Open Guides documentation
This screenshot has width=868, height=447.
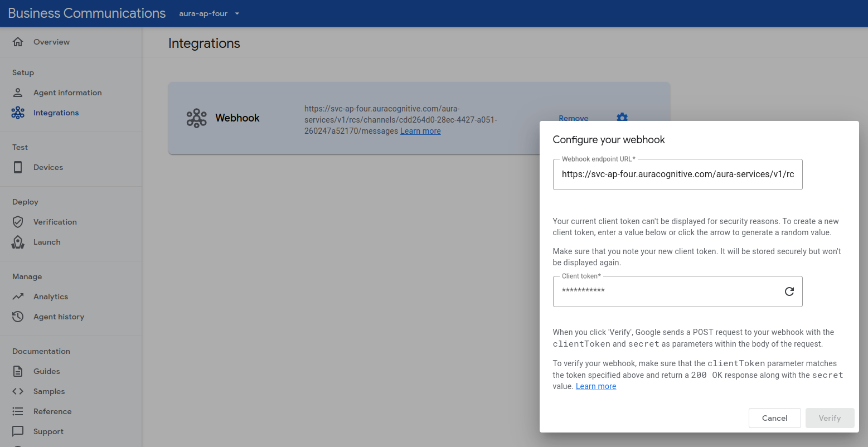point(47,371)
